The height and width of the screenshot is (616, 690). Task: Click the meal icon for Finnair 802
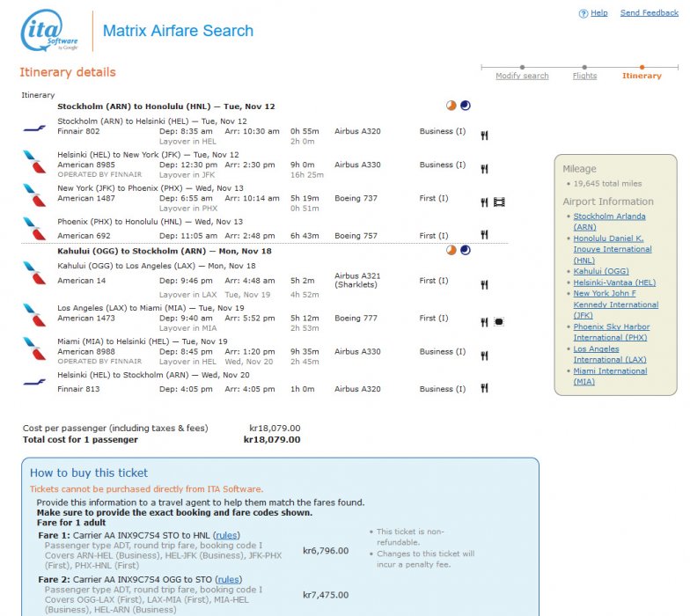pyautogui.click(x=484, y=135)
